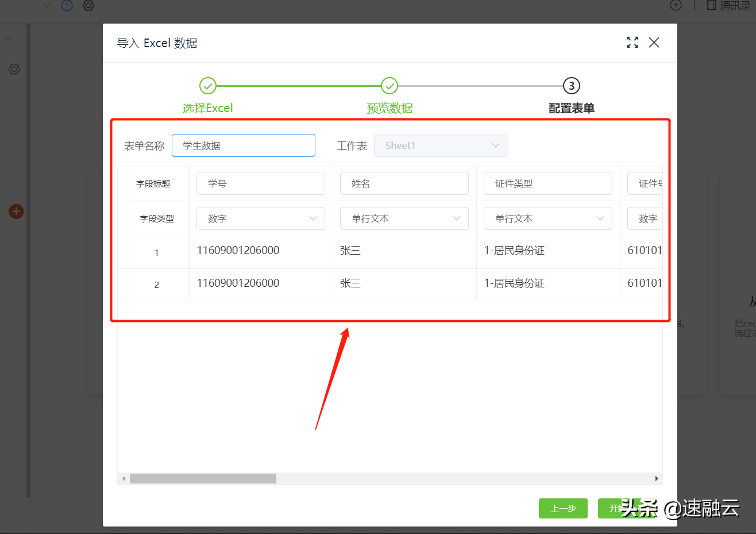Click the scrollbar right arrow
This screenshot has width=756, height=534.
click(657, 478)
